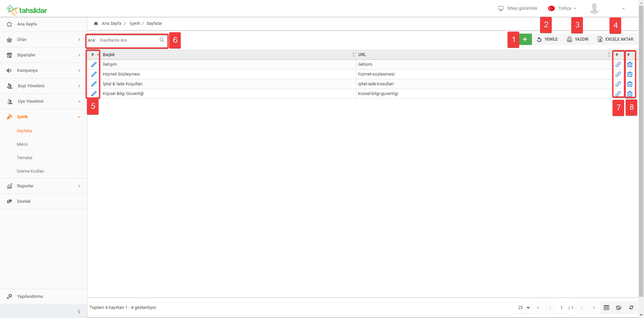Add a new page with green plus button
The width and height of the screenshot is (644, 318).
point(525,39)
